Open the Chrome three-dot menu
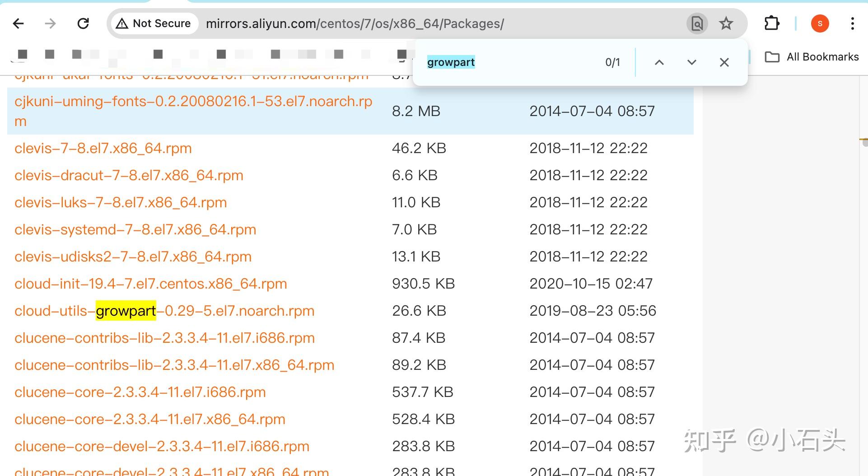Screen dimensions: 868x476 pos(852,23)
